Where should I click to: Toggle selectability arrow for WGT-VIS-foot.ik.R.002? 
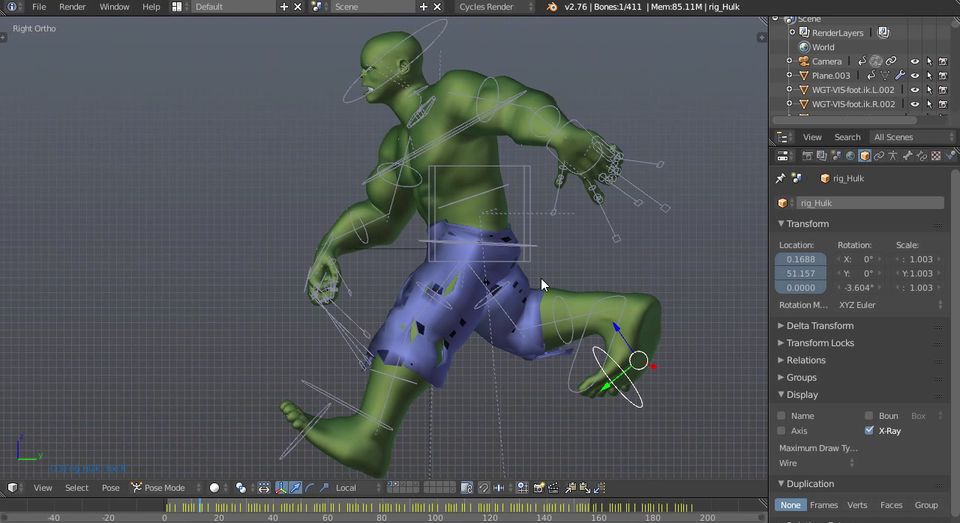click(x=929, y=104)
